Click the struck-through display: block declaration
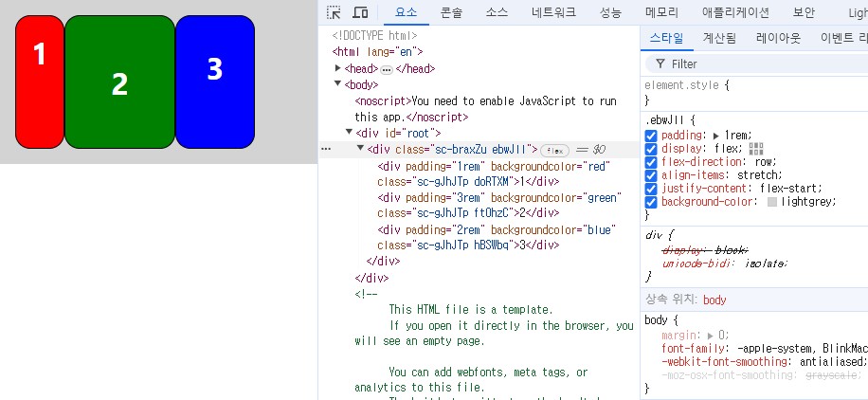 click(705, 250)
